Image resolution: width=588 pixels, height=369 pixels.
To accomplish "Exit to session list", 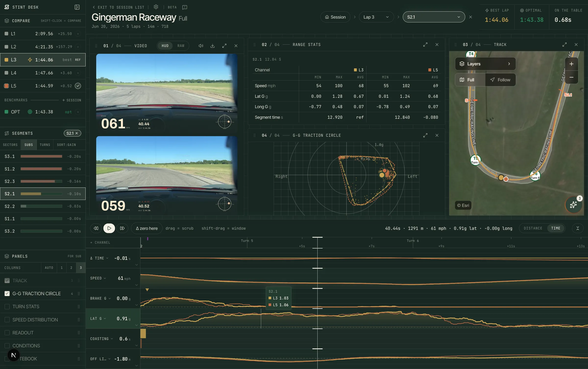I will [119, 7].
